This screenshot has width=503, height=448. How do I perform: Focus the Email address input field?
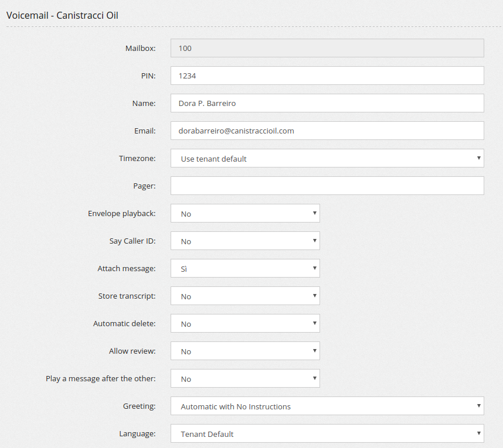[x=327, y=131]
